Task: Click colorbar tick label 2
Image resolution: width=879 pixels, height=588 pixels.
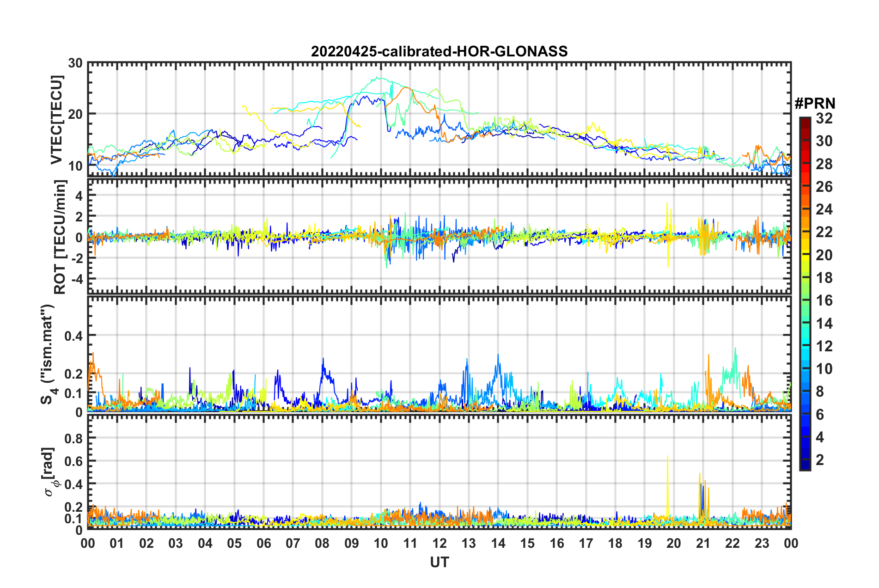Action: pos(820,459)
